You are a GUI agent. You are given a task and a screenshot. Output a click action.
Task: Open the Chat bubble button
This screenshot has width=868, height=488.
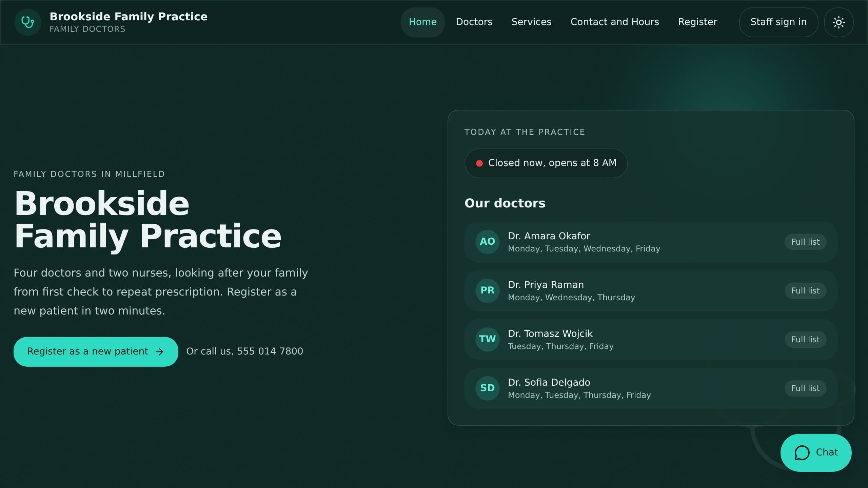pos(816,452)
